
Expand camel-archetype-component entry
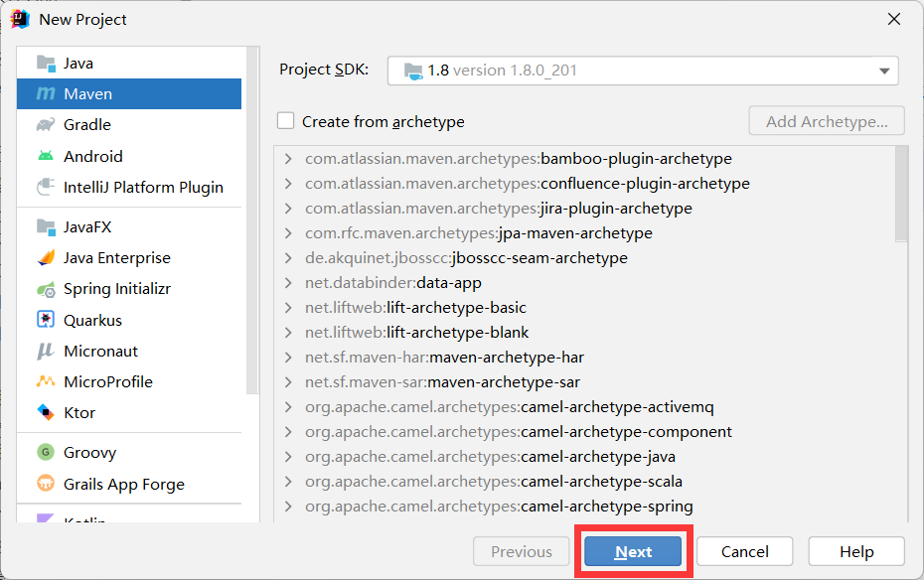[288, 432]
